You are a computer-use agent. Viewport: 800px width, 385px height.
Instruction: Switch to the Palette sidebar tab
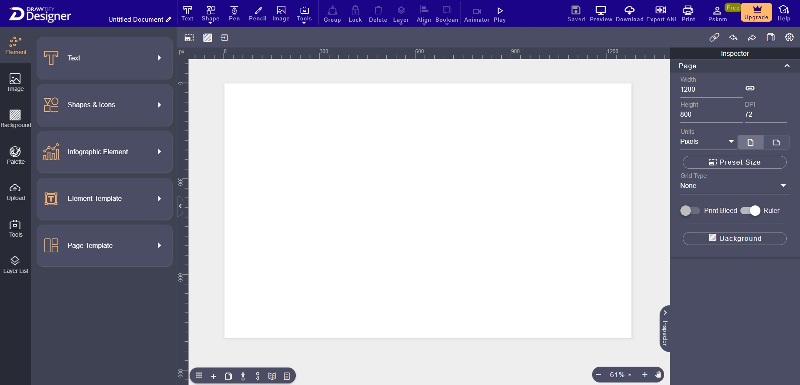tap(15, 156)
